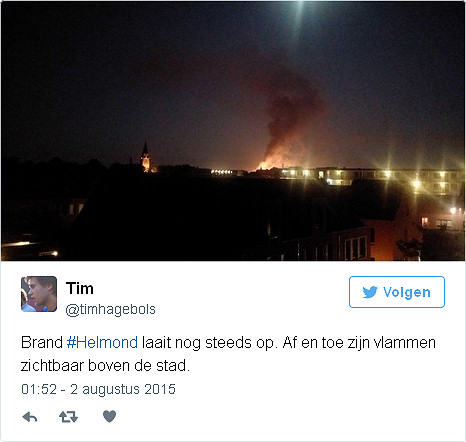Viewport: 466px width, 442px height.
Task: Open Tim's profile avatar picture
Action: tap(39, 294)
